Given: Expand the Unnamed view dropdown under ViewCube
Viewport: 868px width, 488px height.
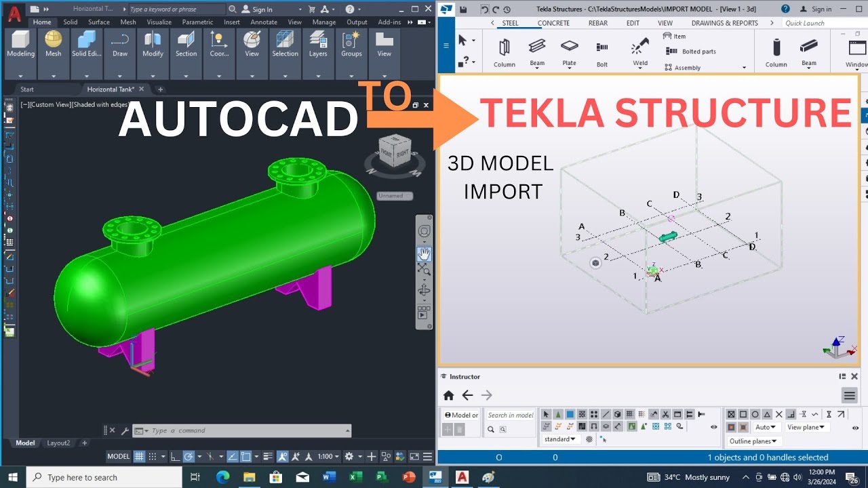Looking at the screenshot, I should tap(395, 196).
